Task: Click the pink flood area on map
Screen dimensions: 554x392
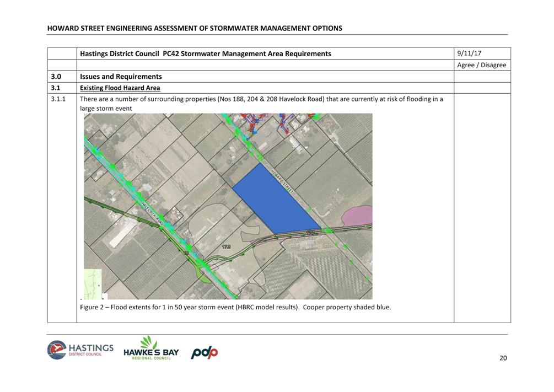Action: point(357,216)
